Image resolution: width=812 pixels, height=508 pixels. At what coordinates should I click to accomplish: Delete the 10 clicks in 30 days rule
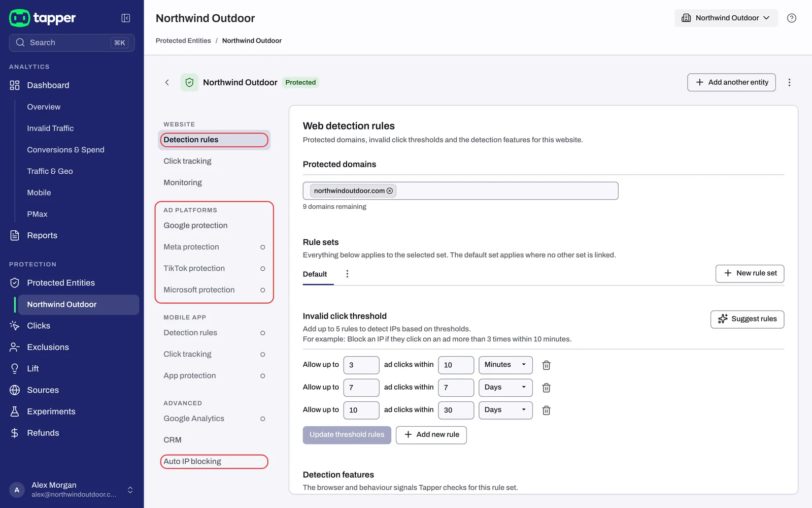pyautogui.click(x=546, y=410)
